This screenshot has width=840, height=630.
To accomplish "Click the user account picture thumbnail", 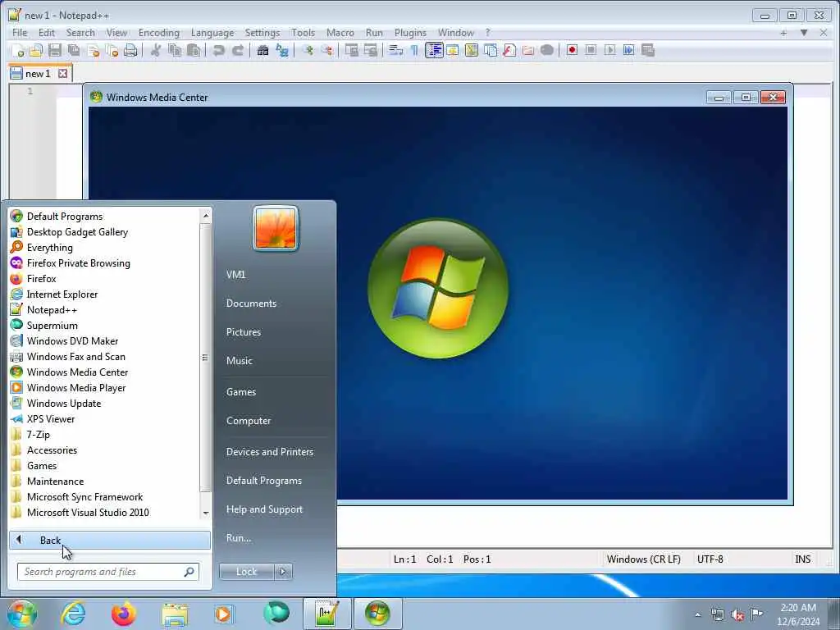I will coord(276,228).
